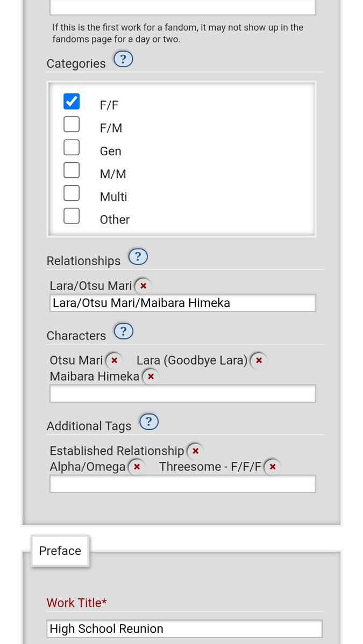Screen dimensions: 363x644
Task: Edit the Work Title field
Action: tap(184, 629)
